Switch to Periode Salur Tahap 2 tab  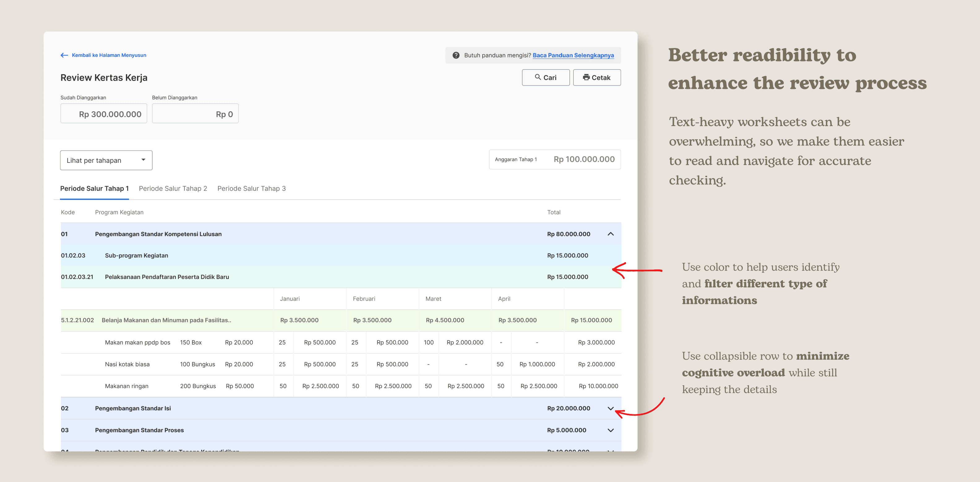(173, 188)
